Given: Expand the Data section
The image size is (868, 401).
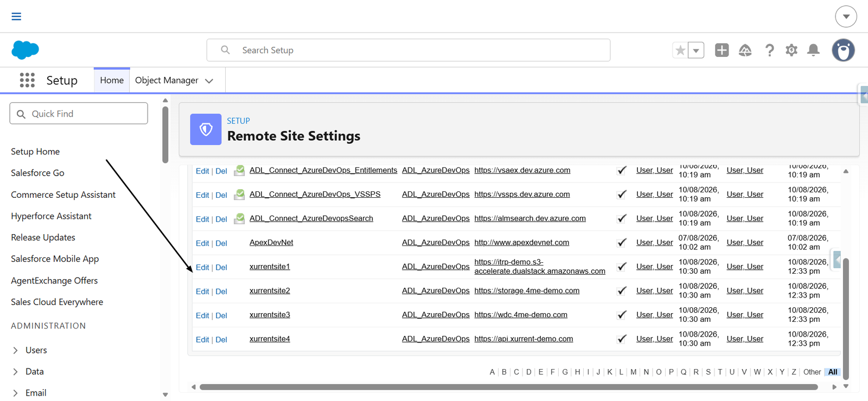Looking at the screenshot, I should [15, 372].
